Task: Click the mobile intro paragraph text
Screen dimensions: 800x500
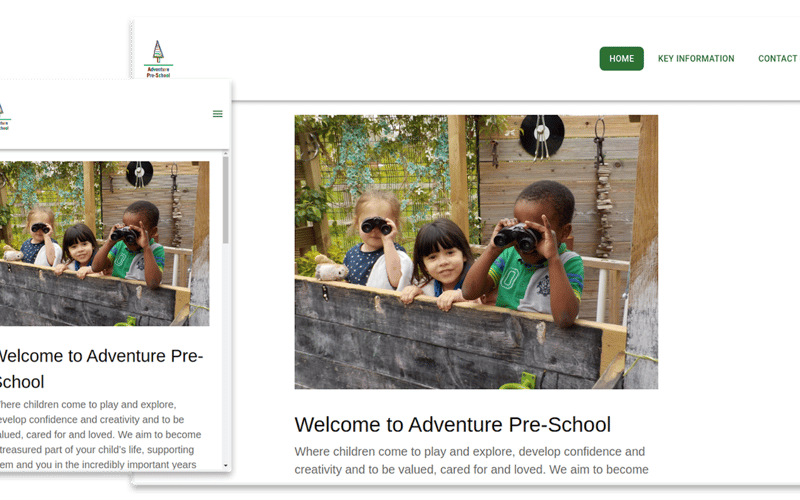Action: (101, 435)
